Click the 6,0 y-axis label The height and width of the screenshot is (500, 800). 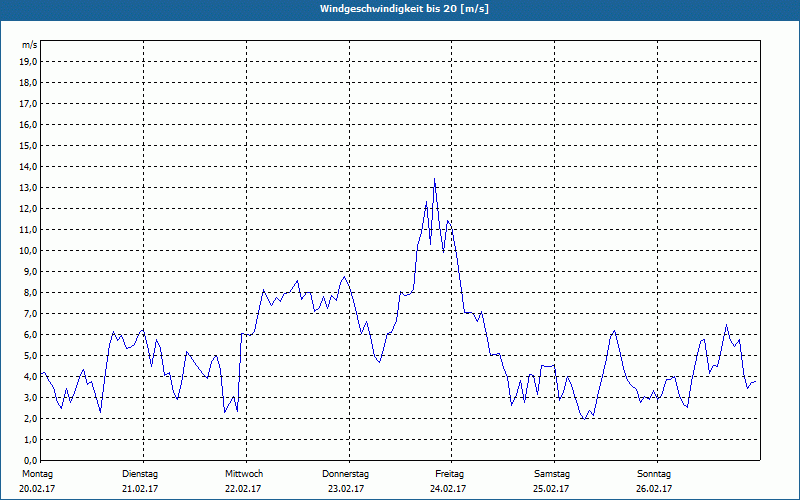[30, 335]
